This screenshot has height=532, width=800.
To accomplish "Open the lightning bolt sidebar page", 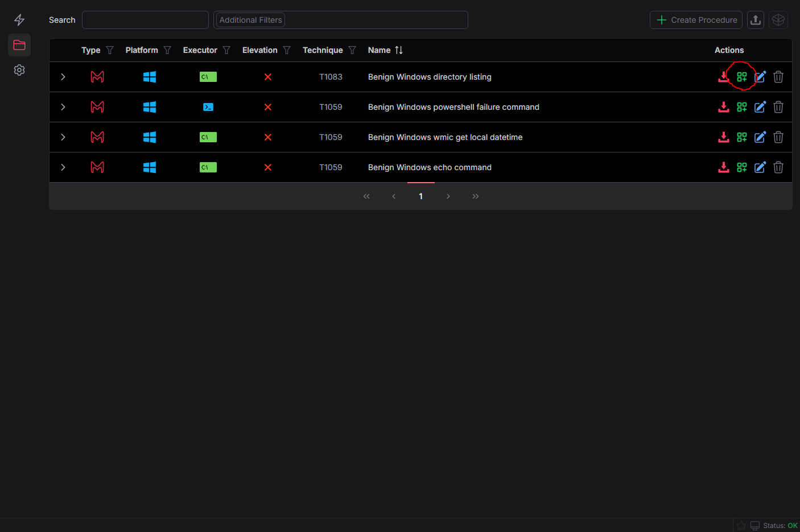I will 19,20.
